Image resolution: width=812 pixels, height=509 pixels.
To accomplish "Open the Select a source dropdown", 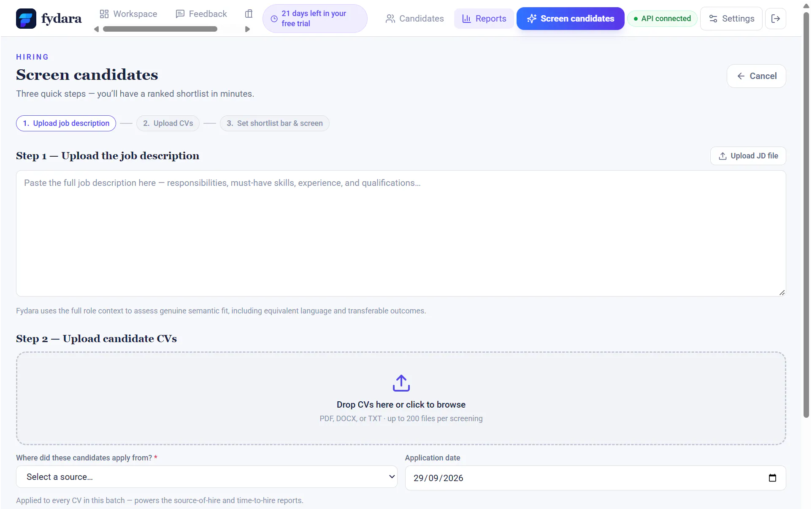I will coord(207,477).
